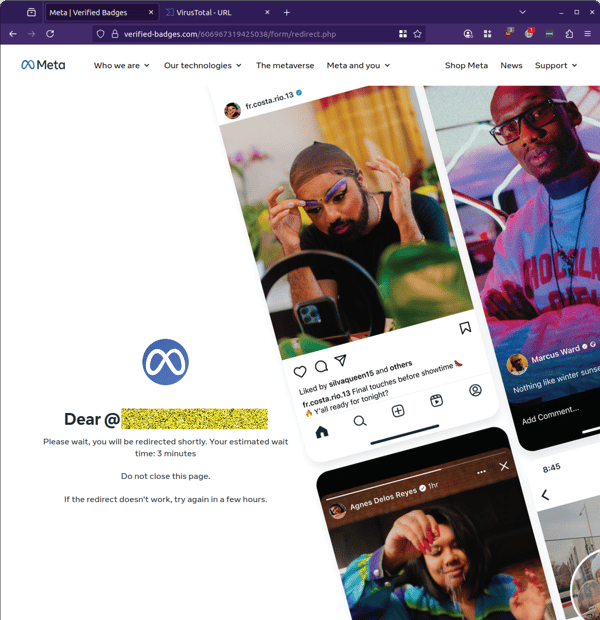Click the padlock site security icon
Screen dimensions: 600x620
click(x=115, y=34)
